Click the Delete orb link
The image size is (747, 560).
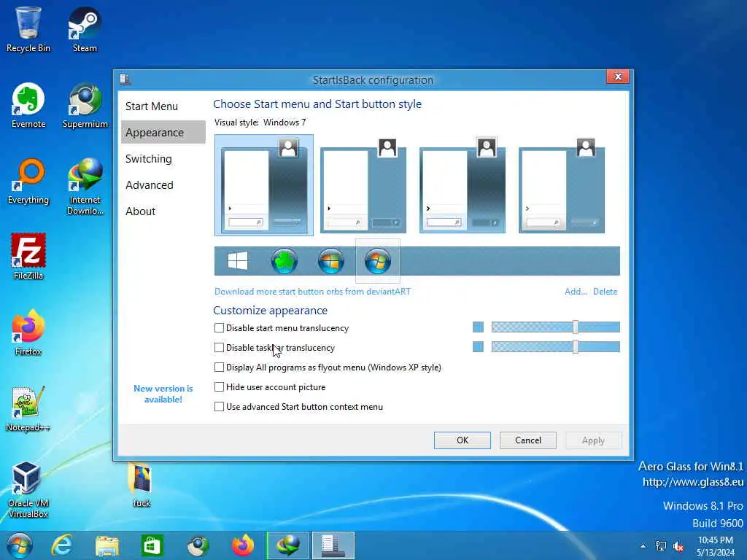(605, 292)
